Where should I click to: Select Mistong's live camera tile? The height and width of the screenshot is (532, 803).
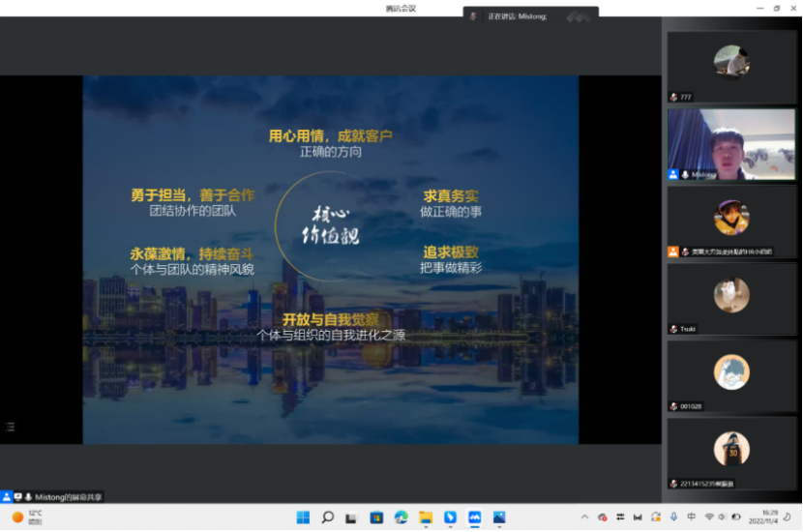click(x=731, y=143)
